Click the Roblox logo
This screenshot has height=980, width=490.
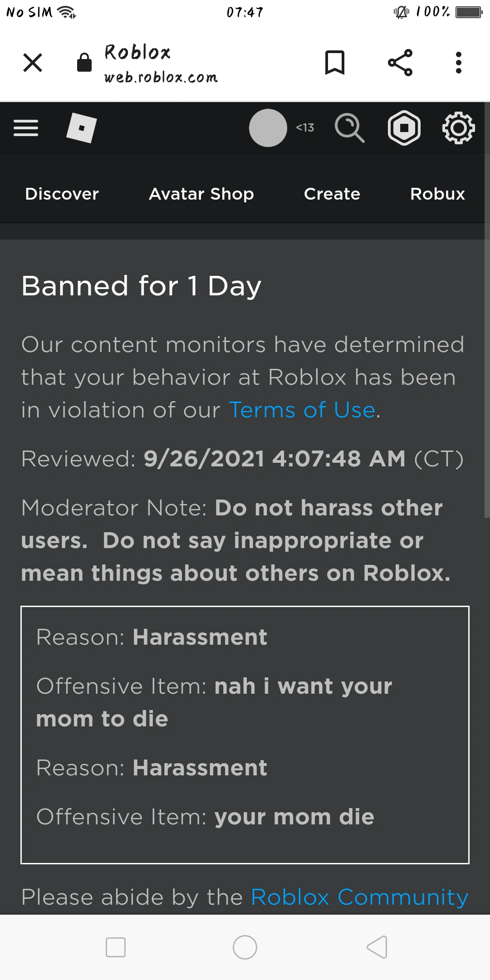pos(82,128)
